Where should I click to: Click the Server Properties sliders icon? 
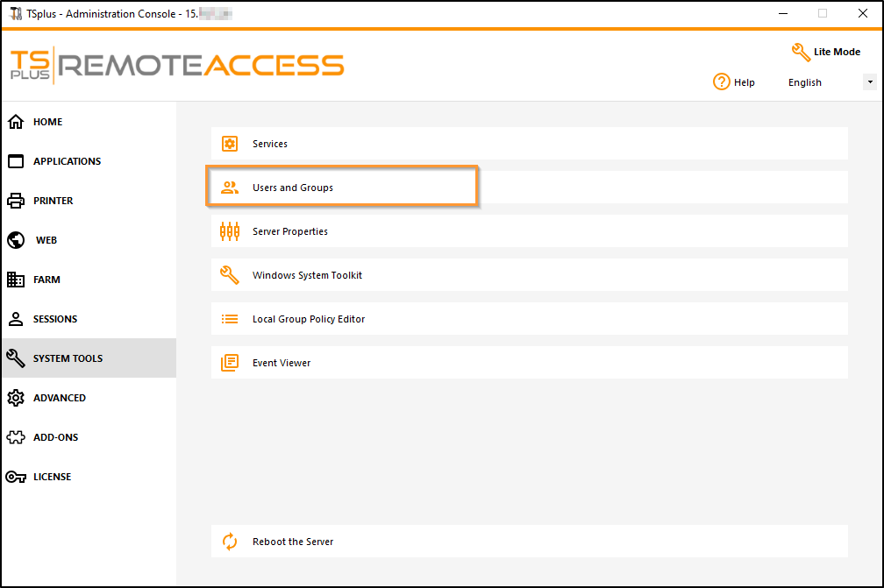coord(230,230)
